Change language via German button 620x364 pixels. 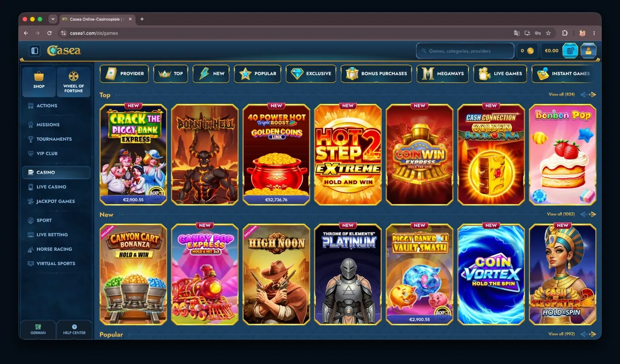tap(38, 329)
